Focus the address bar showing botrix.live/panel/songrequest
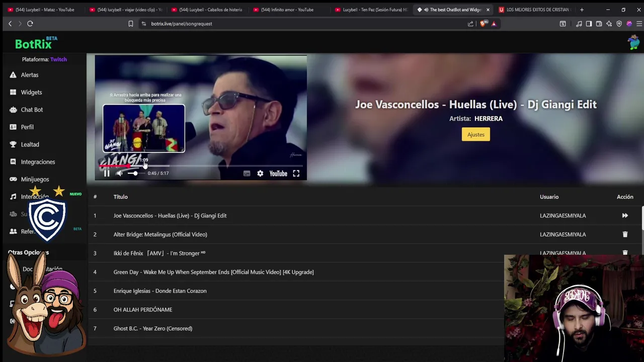Image resolution: width=644 pixels, height=362 pixels. pos(302,24)
